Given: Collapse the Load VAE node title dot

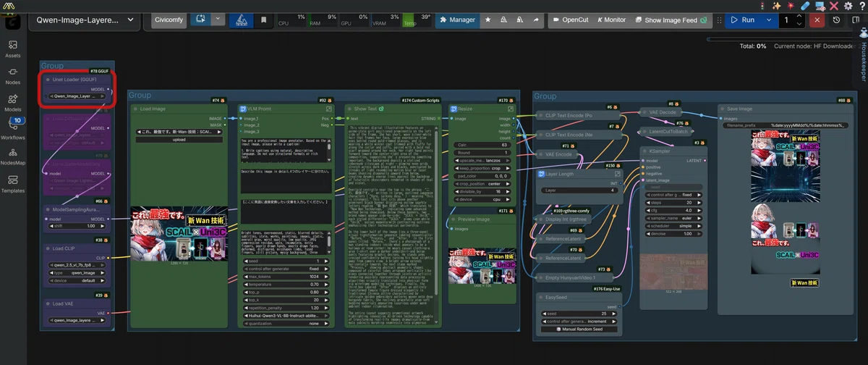Looking at the screenshot, I should coord(48,303).
